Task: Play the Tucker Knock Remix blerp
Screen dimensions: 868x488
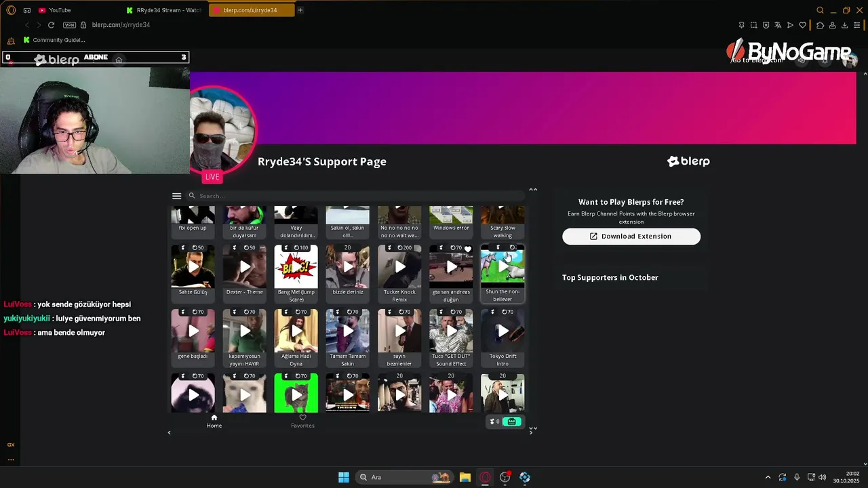Action: pyautogui.click(x=399, y=267)
